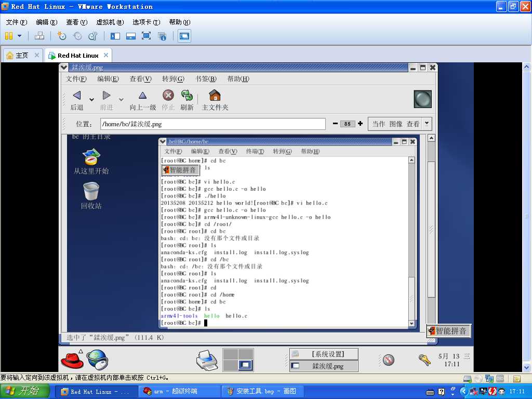Screen dimensions: 532x399
Task: Click the Unity mode icon in VMware toolbar
Action: tap(162, 36)
